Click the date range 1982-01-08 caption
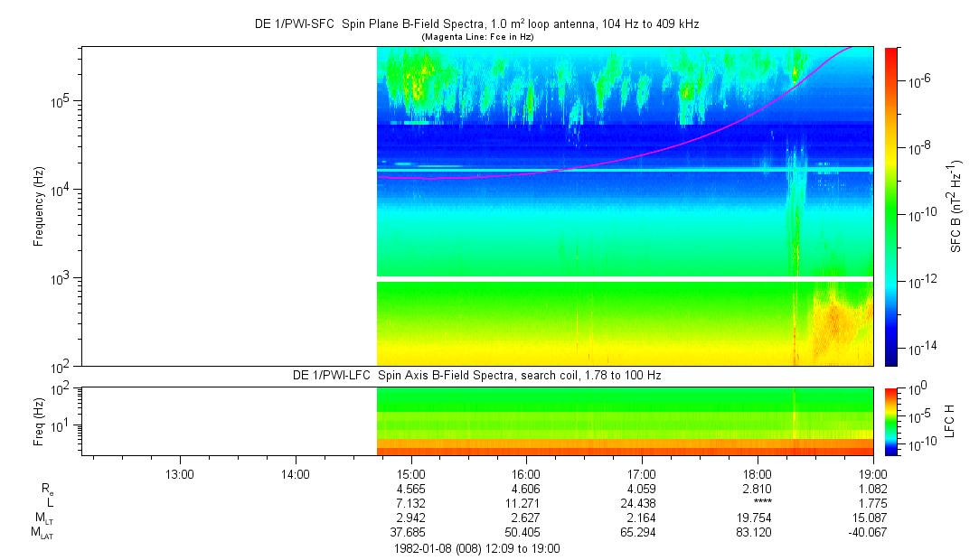This screenshot has width=979, height=560. [x=477, y=549]
